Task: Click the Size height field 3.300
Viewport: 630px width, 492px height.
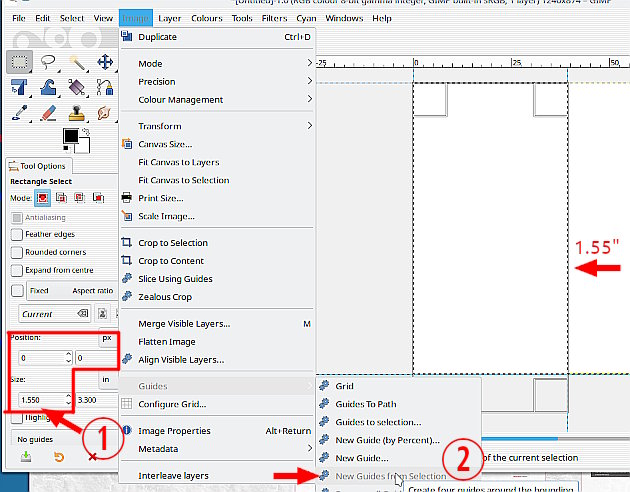Action: pyautogui.click(x=96, y=400)
